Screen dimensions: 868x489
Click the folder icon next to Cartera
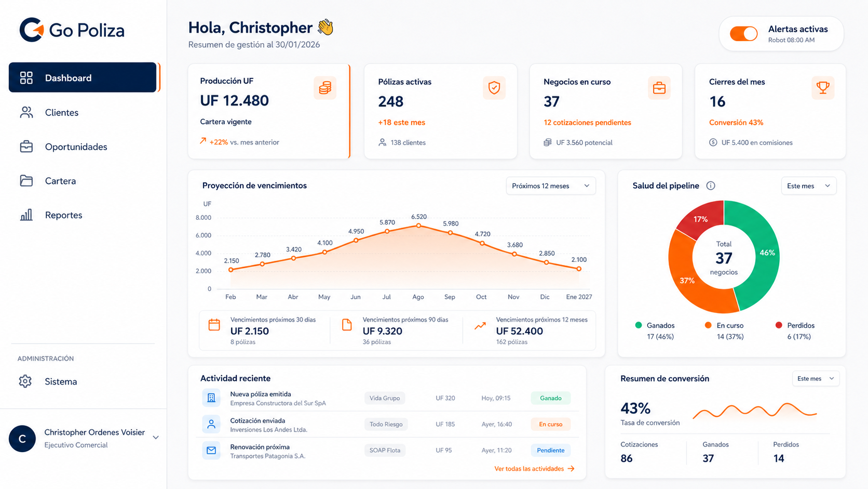tap(26, 180)
